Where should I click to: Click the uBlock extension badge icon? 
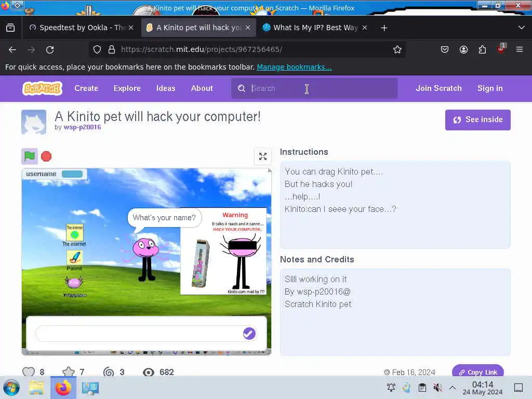tap(501, 49)
